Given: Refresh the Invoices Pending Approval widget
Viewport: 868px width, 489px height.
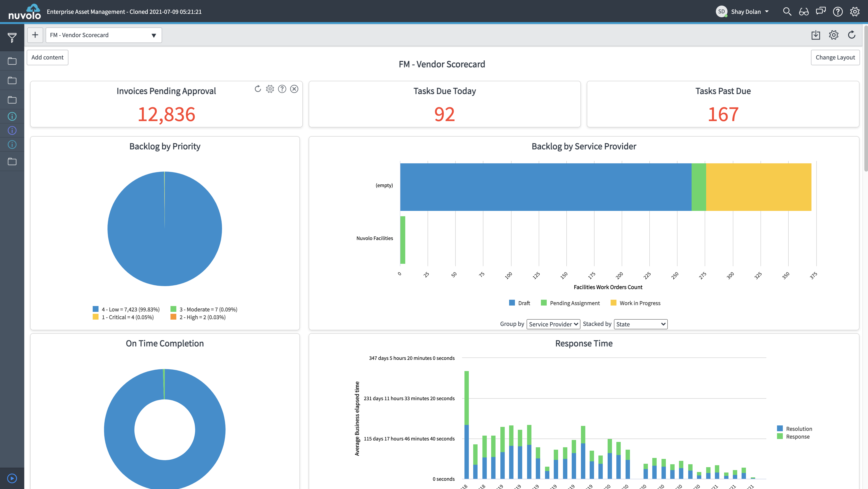Looking at the screenshot, I should coord(258,89).
